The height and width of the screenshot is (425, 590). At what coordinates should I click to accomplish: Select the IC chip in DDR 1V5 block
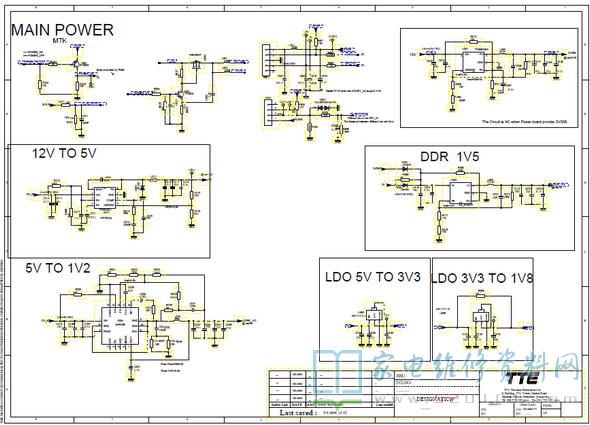pyautogui.click(x=461, y=193)
